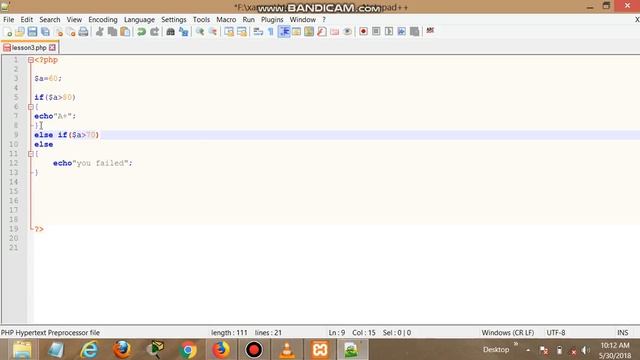640x360 pixels.
Task: Save the current file via toolbar
Action: tap(32, 32)
